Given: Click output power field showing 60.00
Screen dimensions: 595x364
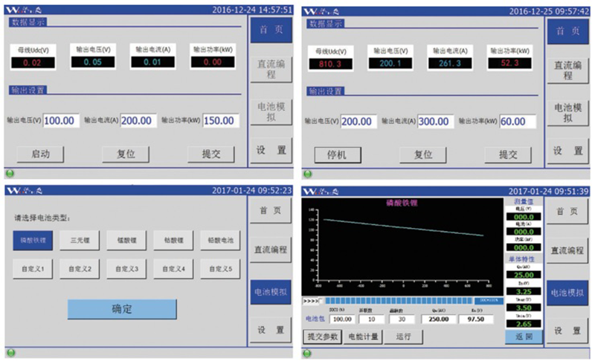Looking at the screenshot, I should point(518,121).
